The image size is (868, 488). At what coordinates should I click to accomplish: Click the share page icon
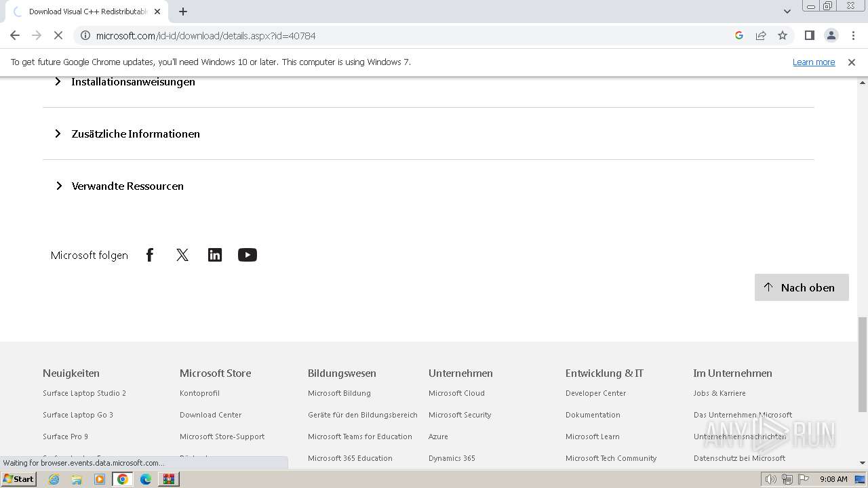point(761,36)
